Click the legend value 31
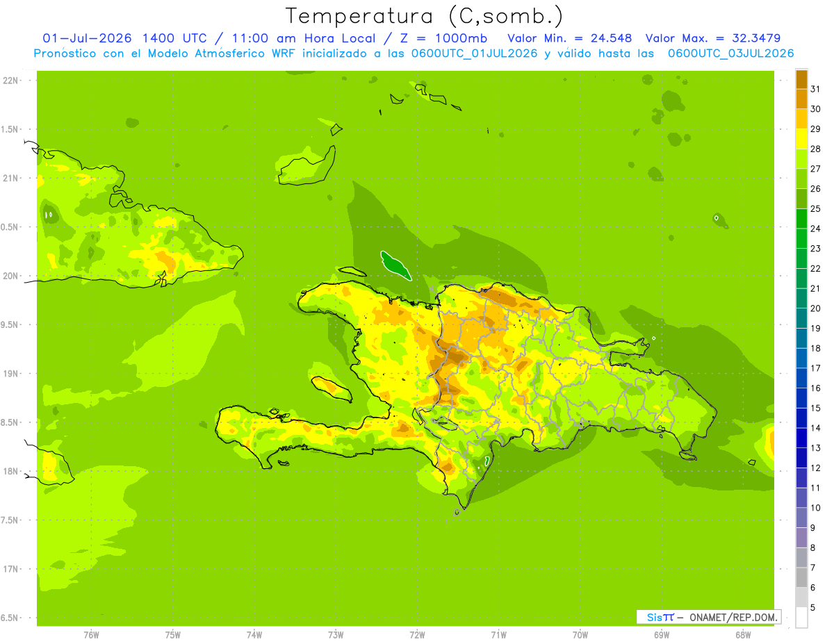This screenshot has width=834, height=644. 815,89
